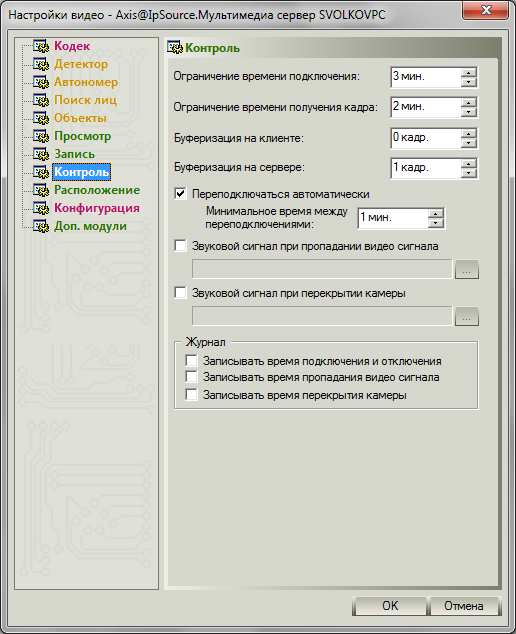The image size is (516, 634).
Task: Click the OK button
Action: click(x=390, y=606)
